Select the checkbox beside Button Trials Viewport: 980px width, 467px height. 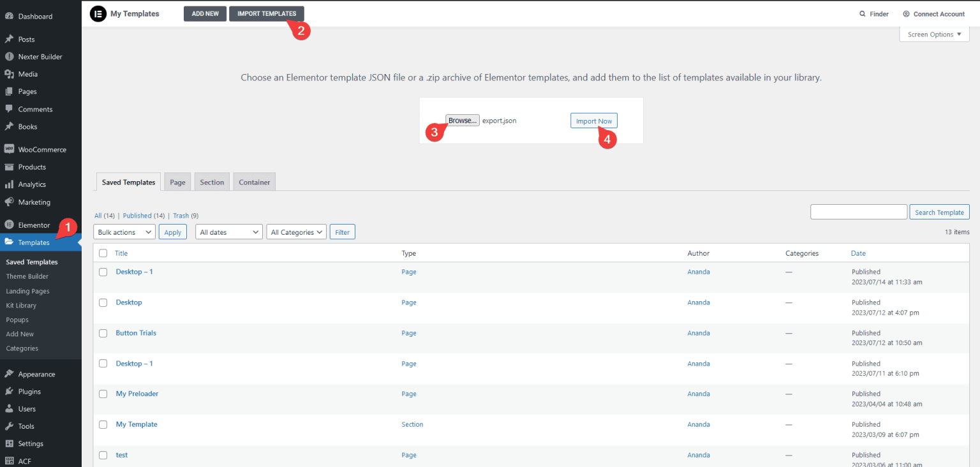[103, 333]
